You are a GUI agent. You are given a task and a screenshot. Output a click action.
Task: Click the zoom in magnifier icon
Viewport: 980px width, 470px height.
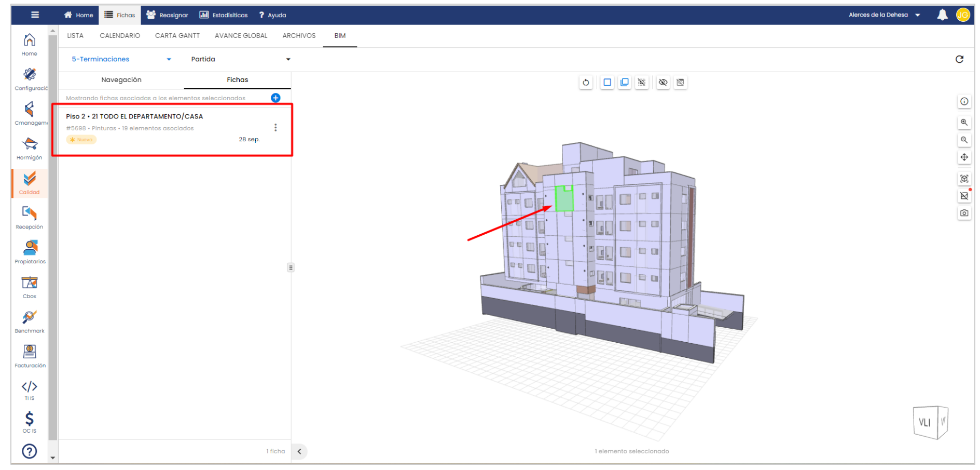coord(963,123)
